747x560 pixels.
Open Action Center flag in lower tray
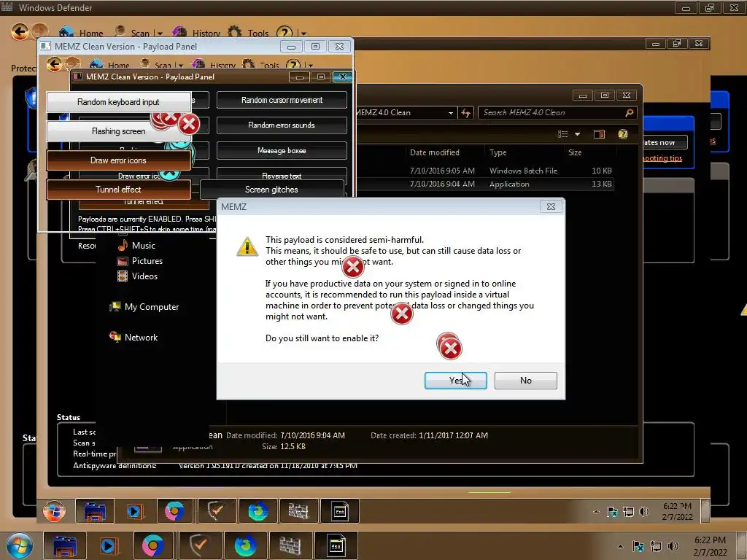pyautogui.click(x=638, y=546)
